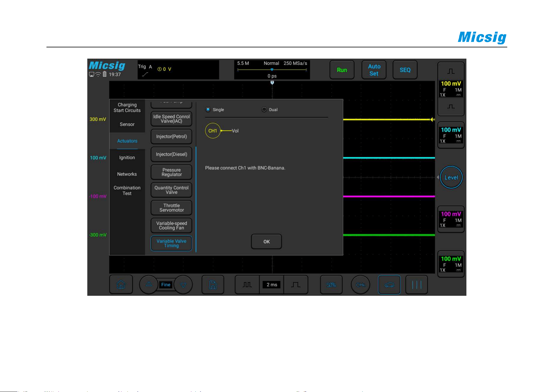Click the SEQ button
The height and width of the screenshot is (392, 554).
pos(405,70)
